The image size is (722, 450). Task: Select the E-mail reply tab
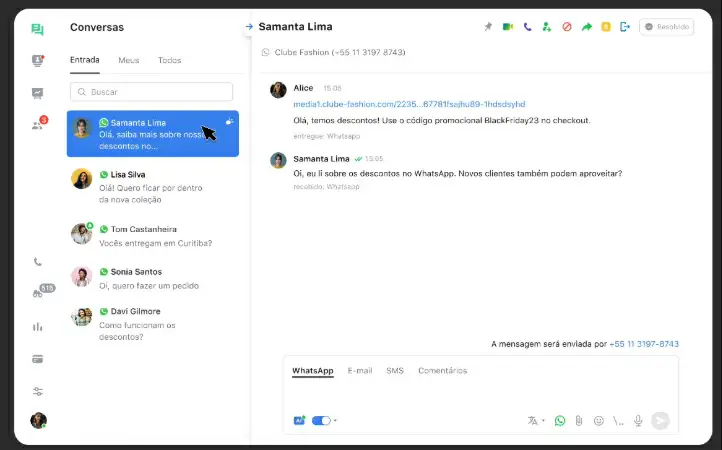coord(360,371)
